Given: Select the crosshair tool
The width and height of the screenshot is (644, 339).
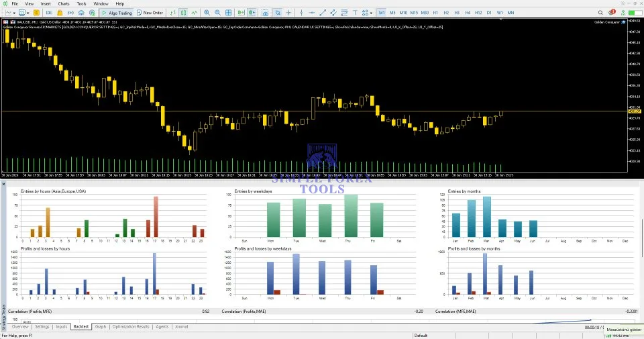Looking at the screenshot, I should [x=288, y=13].
